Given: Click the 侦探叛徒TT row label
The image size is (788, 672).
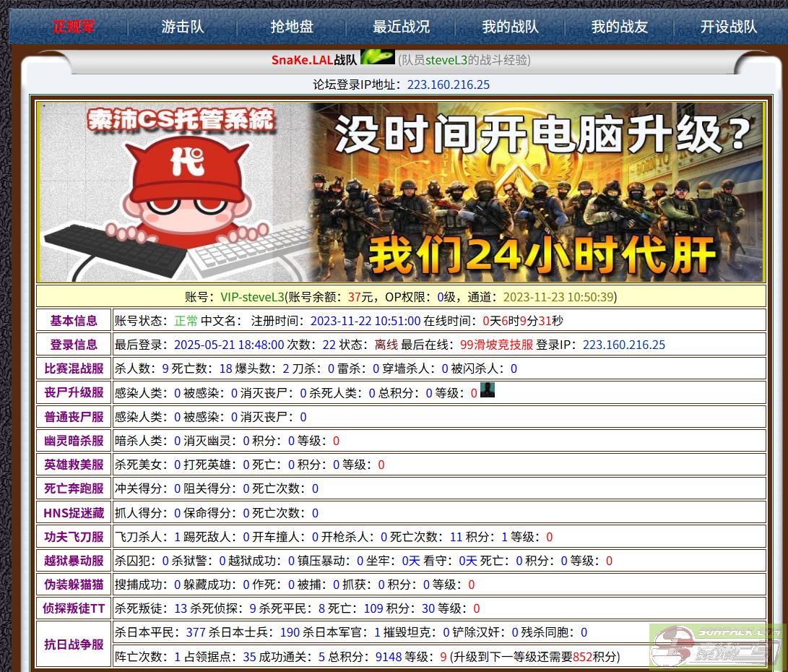Looking at the screenshot, I should click(x=74, y=608).
